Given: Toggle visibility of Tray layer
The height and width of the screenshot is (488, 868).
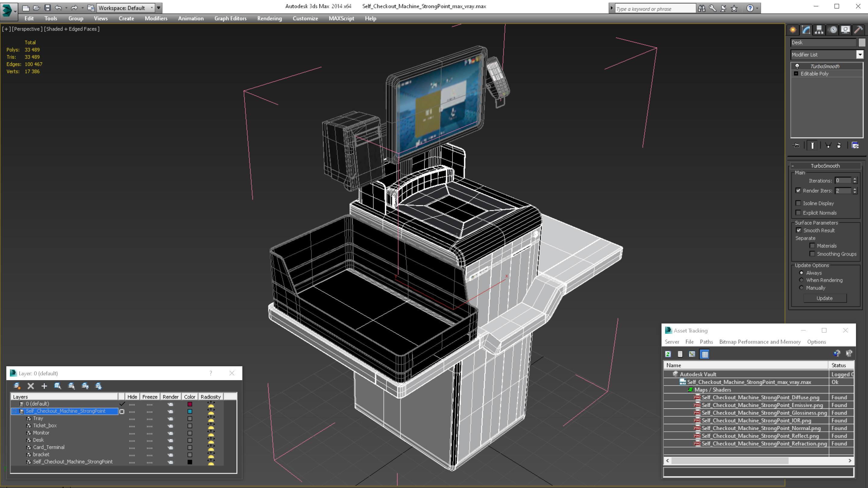Looking at the screenshot, I should pos(131,418).
